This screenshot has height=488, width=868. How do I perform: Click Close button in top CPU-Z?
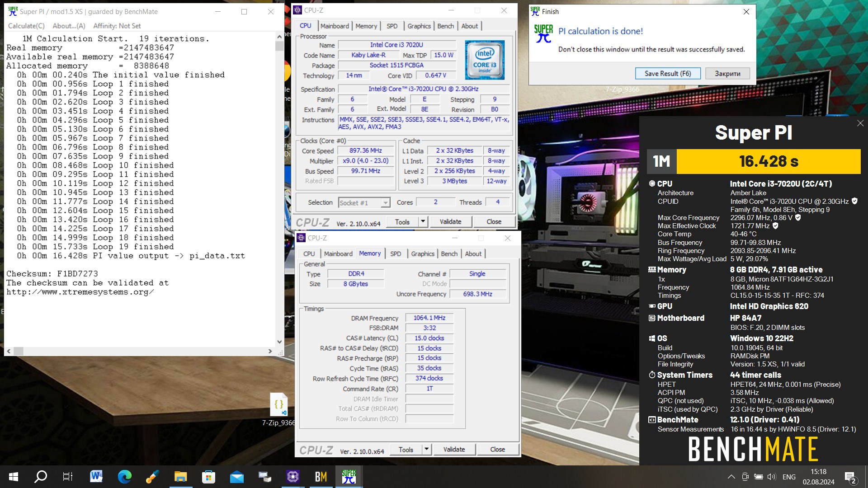(x=494, y=221)
